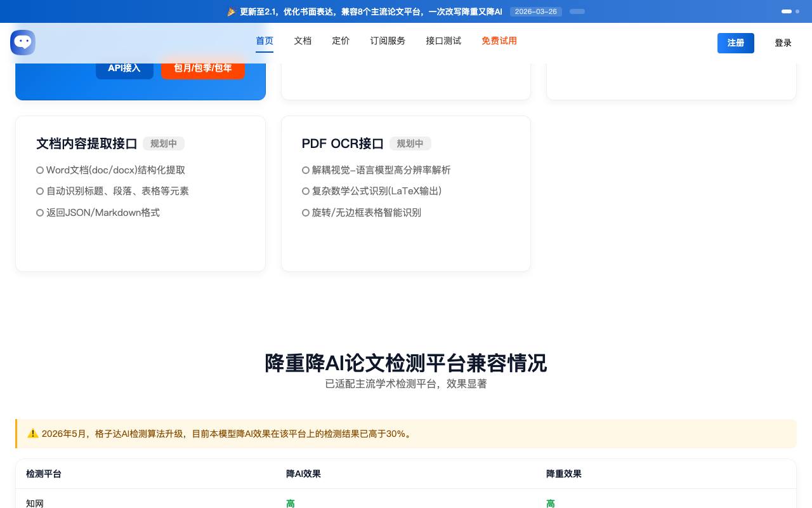812x508 pixels.
Task: Click the PDF OCR接口 card title
Action: click(343, 144)
